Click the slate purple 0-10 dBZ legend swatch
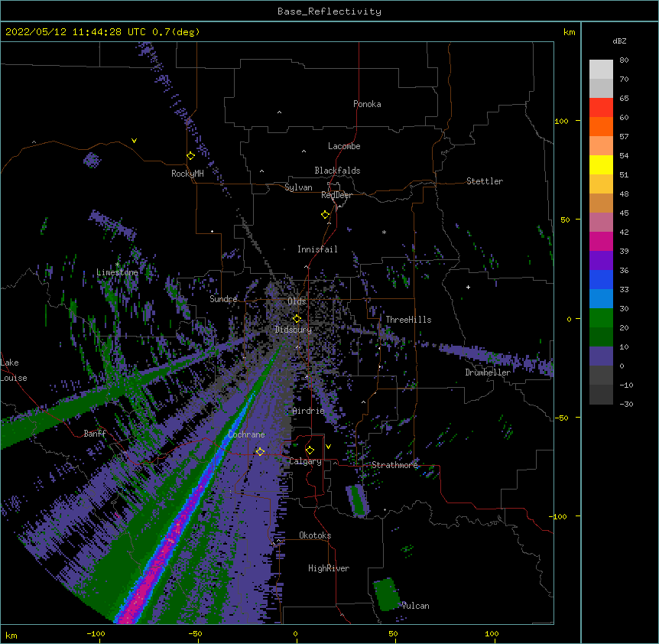 [x=601, y=356]
